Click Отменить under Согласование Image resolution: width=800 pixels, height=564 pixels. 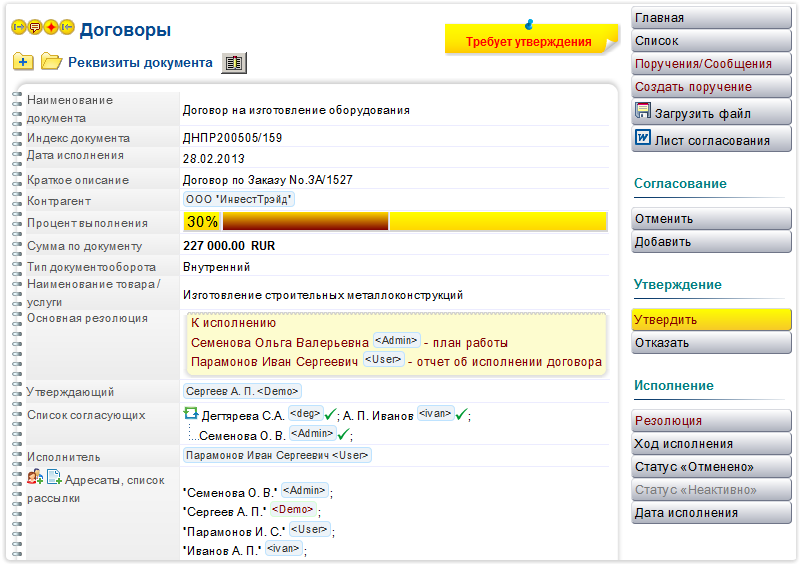[711, 219]
